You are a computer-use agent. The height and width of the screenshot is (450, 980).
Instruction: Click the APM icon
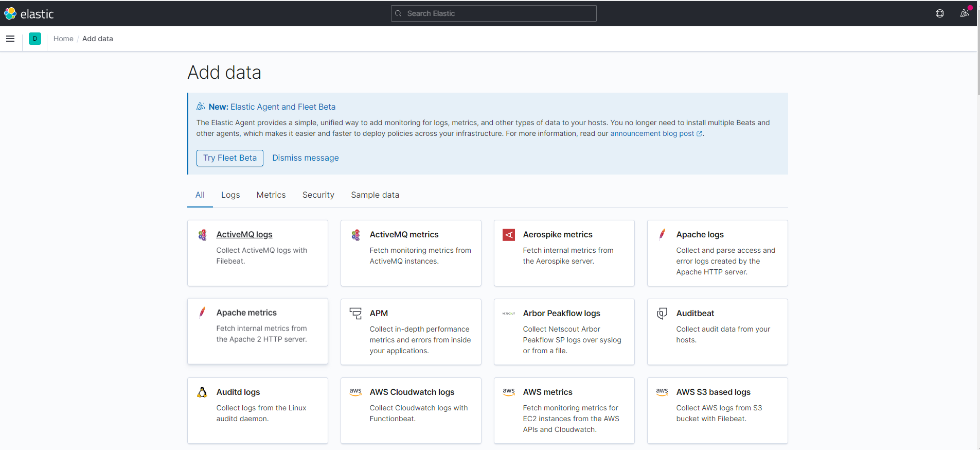(x=355, y=314)
